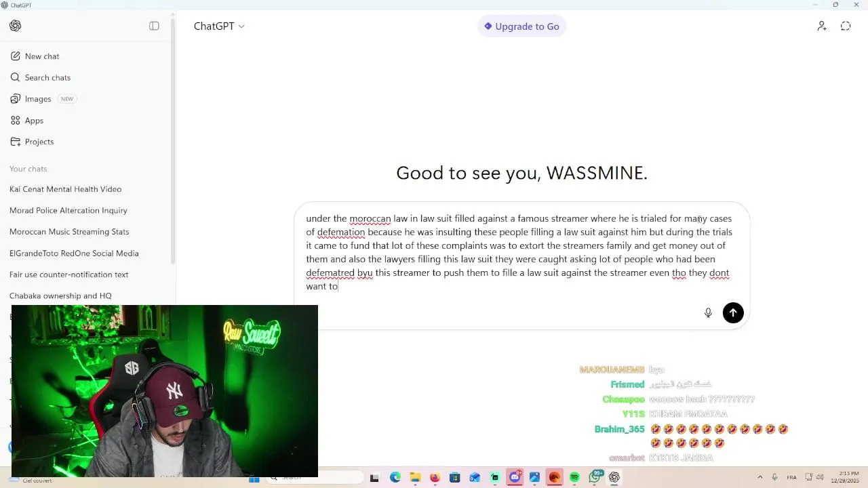
Task: Click the Windows Start button
Action: 254,479
